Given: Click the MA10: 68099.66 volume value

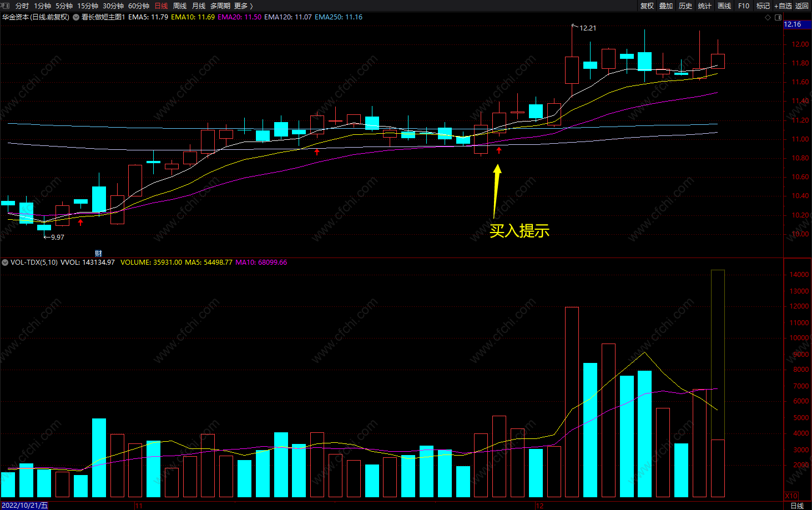Looking at the screenshot, I should pos(261,262).
